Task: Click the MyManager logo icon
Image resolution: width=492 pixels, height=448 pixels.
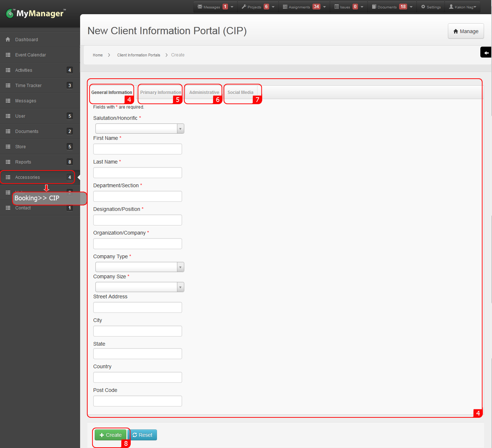Action: tap(10, 14)
